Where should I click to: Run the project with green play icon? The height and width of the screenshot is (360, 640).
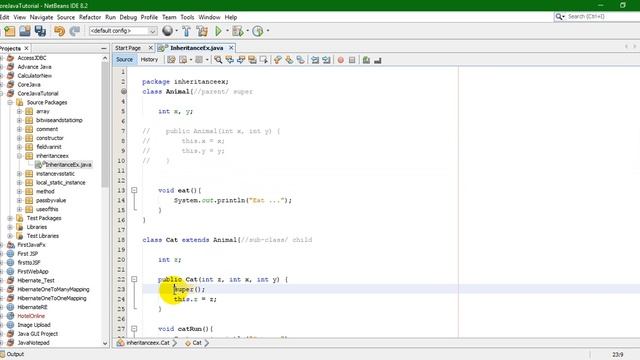(x=218, y=31)
